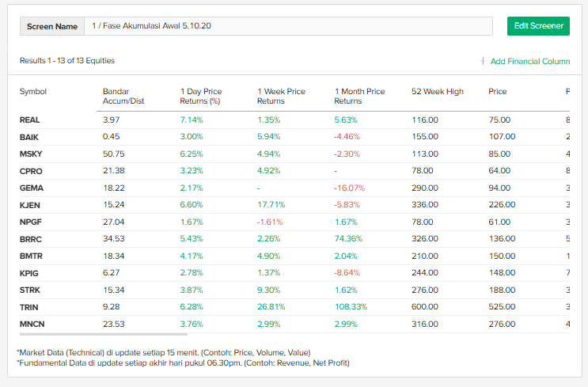588x387 pixels.
Task: Click the 1 Month Price Returns header
Action: click(359, 96)
